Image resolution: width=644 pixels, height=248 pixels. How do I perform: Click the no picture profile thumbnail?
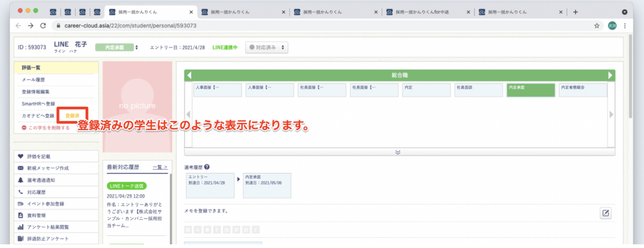[x=137, y=107]
